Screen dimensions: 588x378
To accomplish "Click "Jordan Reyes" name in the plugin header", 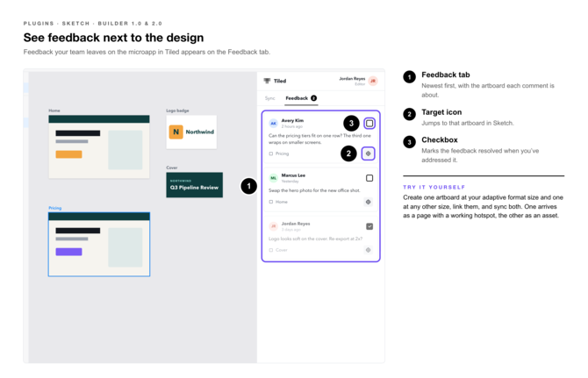I will (x=352, y=79).
